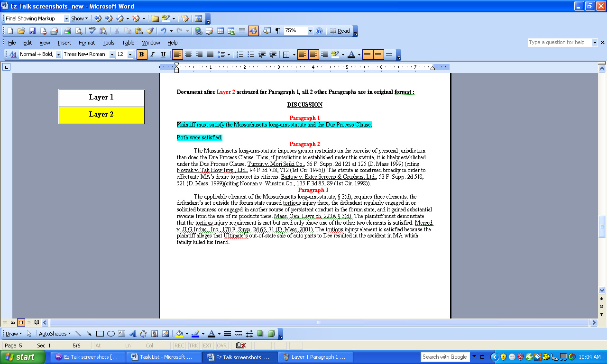Image resolution: width=607 pixels, height=364 pixels.
Task: Open the Format menu
Action: click(x=87, y=43)
